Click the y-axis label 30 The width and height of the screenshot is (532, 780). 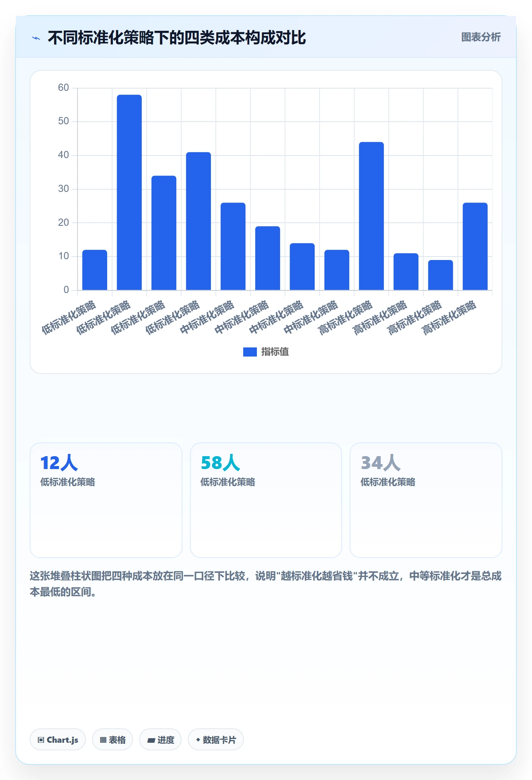point(63,189)
